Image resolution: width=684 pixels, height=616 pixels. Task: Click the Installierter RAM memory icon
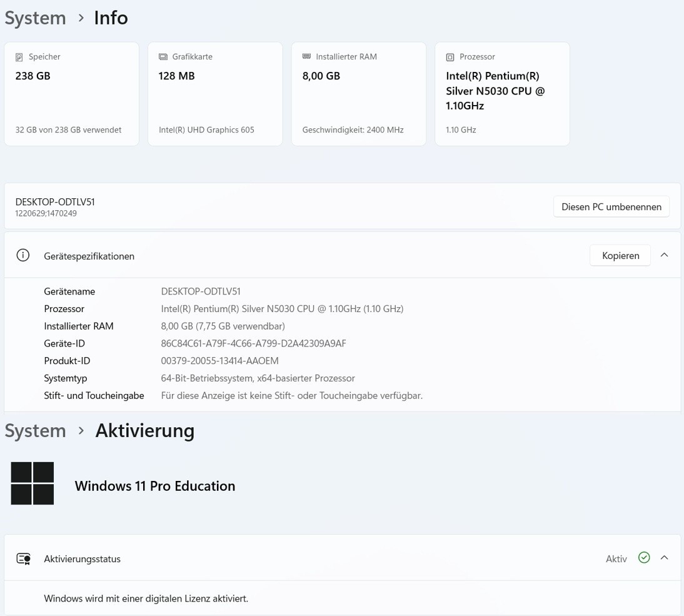tap(306, 56)
